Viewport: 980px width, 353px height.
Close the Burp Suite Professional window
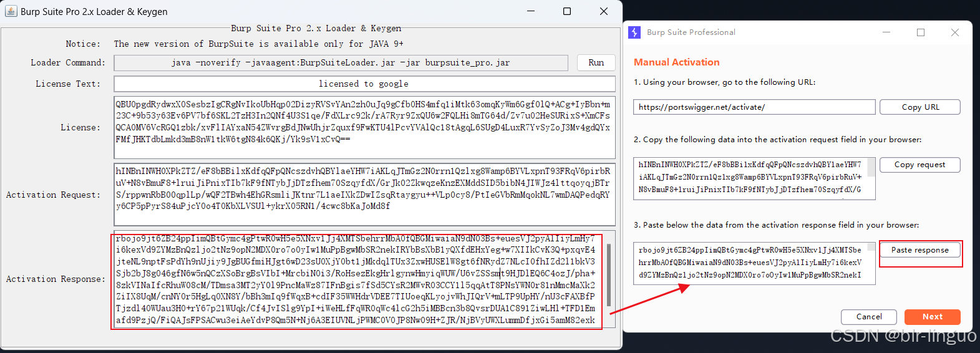point(955,32)
